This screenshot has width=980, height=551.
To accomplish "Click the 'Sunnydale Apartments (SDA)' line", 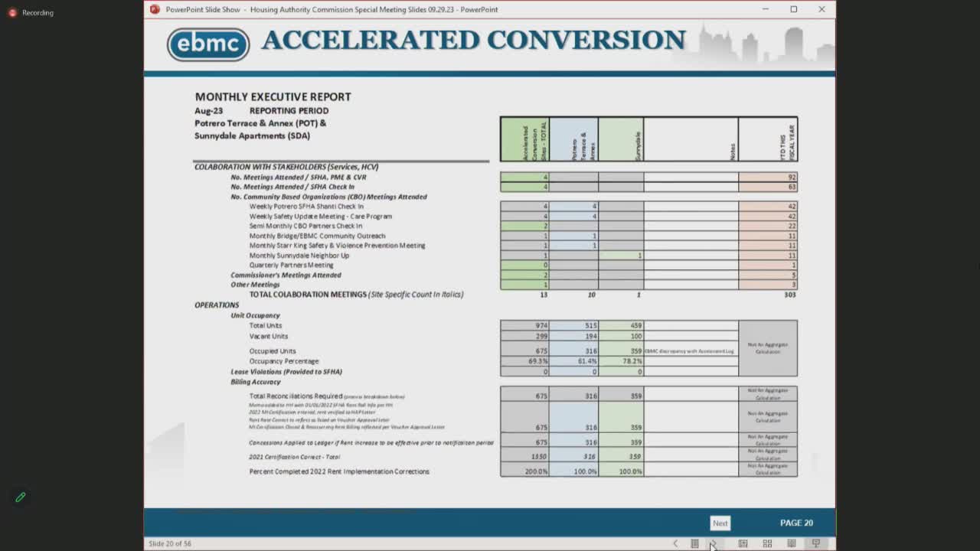I will 252,136.
